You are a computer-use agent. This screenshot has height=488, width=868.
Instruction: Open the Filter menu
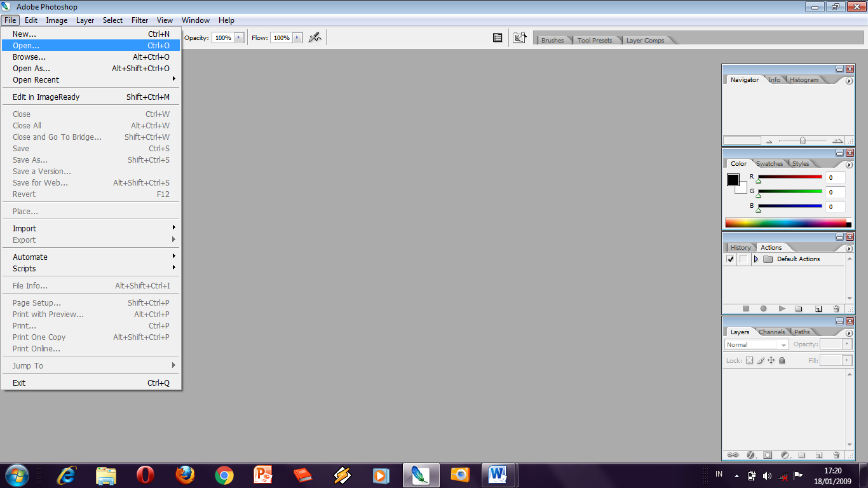140,20
